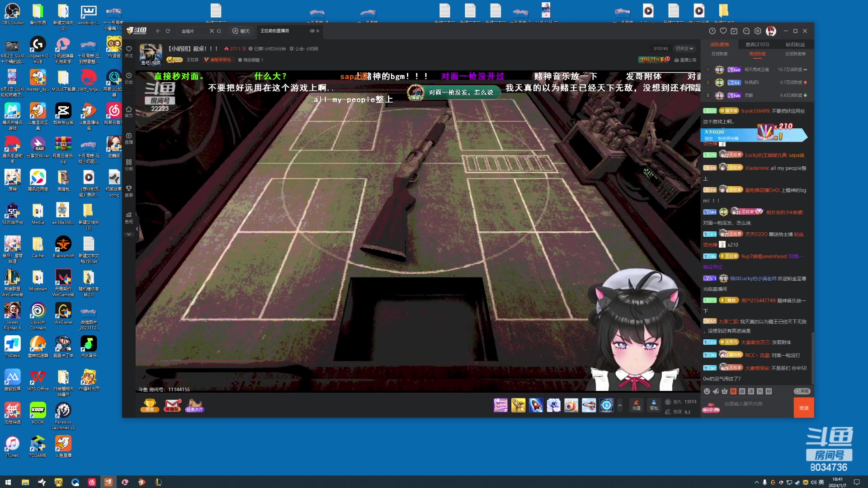
Task: Toggle the 滤 chat filter option
Action: coord(751,391)
